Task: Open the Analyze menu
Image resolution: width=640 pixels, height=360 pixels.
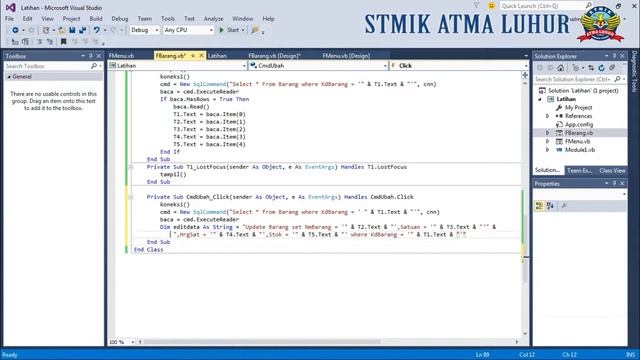Action: point(213,19)
